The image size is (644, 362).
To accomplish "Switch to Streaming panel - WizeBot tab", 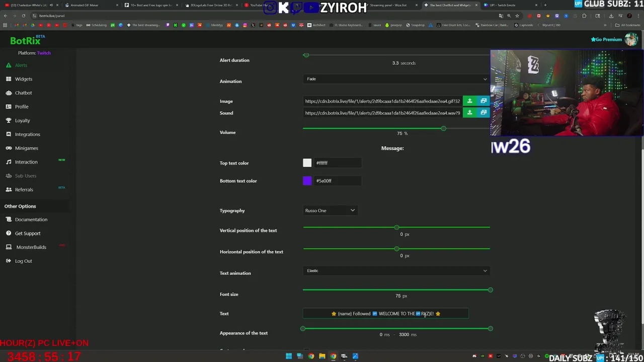I will tap(395, 5).
